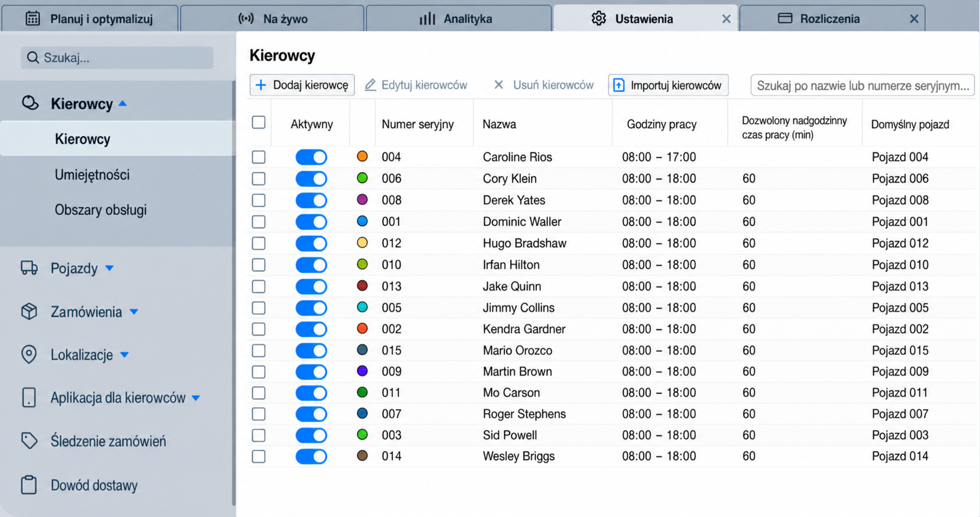Open the Rozliczenia tab
The width and height of the screenshot is (980, 517).
[x=832, y=18]
